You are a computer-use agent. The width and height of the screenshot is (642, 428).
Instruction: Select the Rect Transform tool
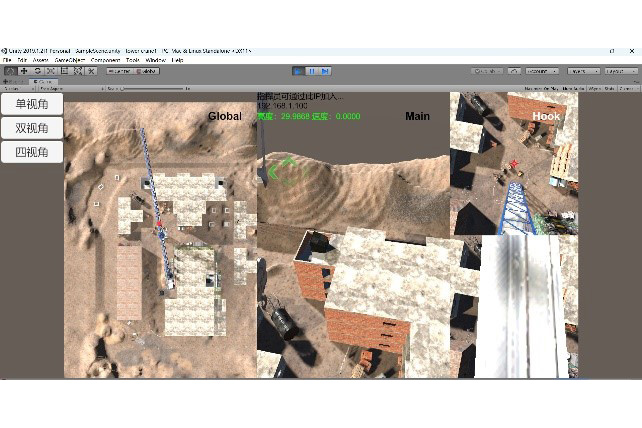click(65, 71)
